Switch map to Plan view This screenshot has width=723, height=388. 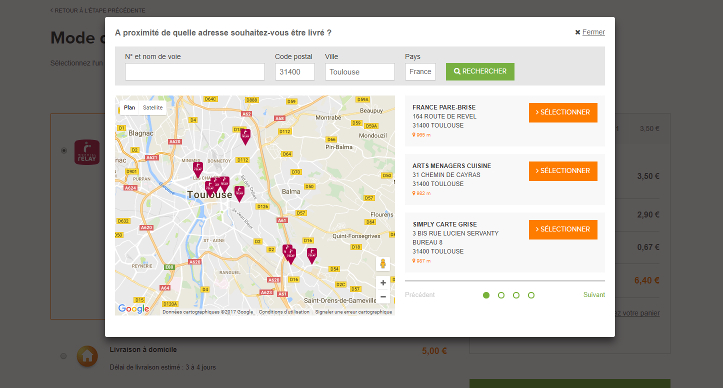(x=129, y=107)
